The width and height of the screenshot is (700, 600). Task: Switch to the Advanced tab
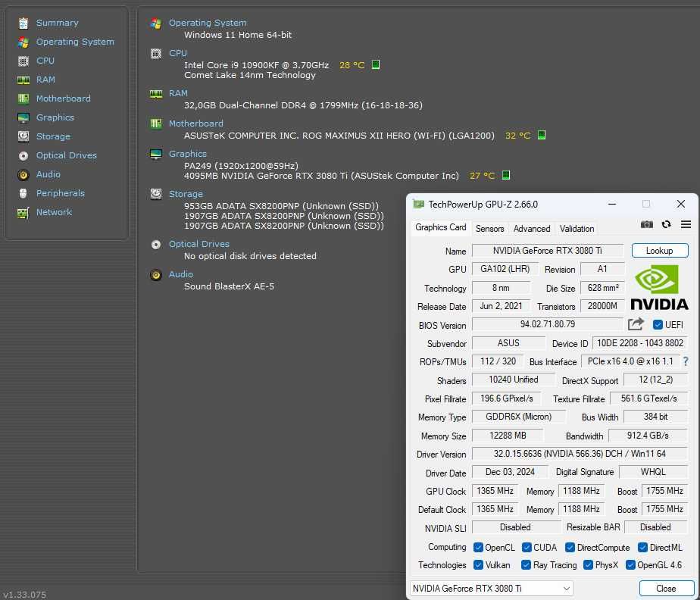point(532,229)
